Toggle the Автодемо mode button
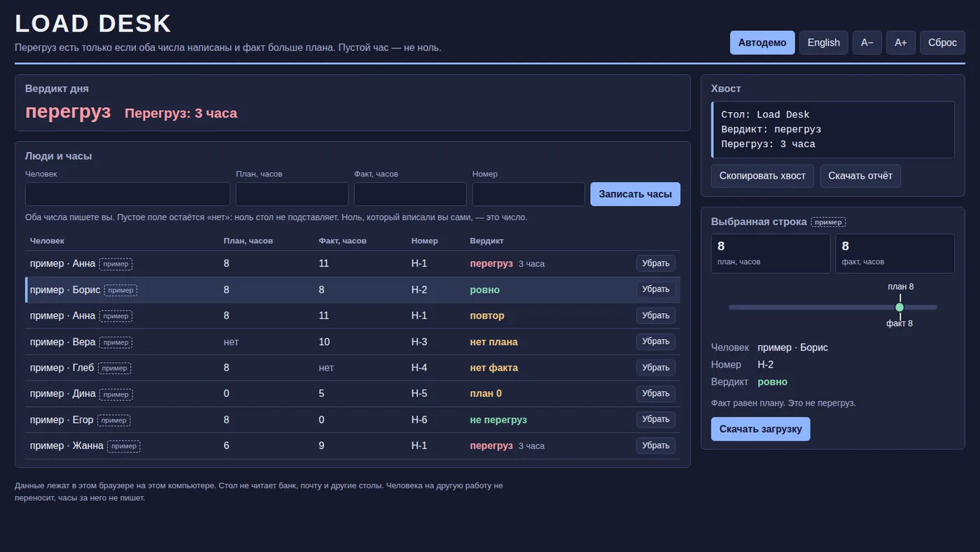Image resolution: width=980 pixels, height=552 pixels. [762, 43]
